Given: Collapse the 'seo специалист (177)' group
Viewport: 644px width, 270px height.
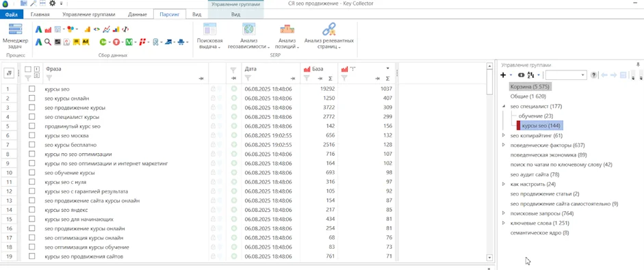Looking at the screenshot, I should 504,106.
